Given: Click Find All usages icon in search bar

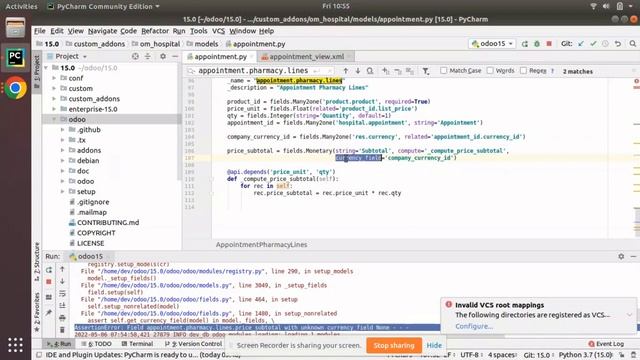Looking at the screenshot, I should point(370,71).
